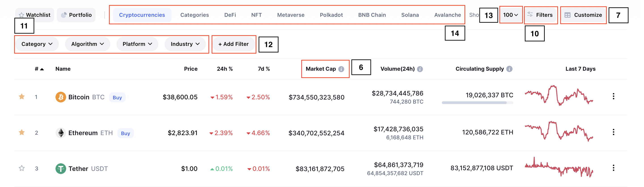Click Bitcoin volume $28,734,445,786

point(398,93)
